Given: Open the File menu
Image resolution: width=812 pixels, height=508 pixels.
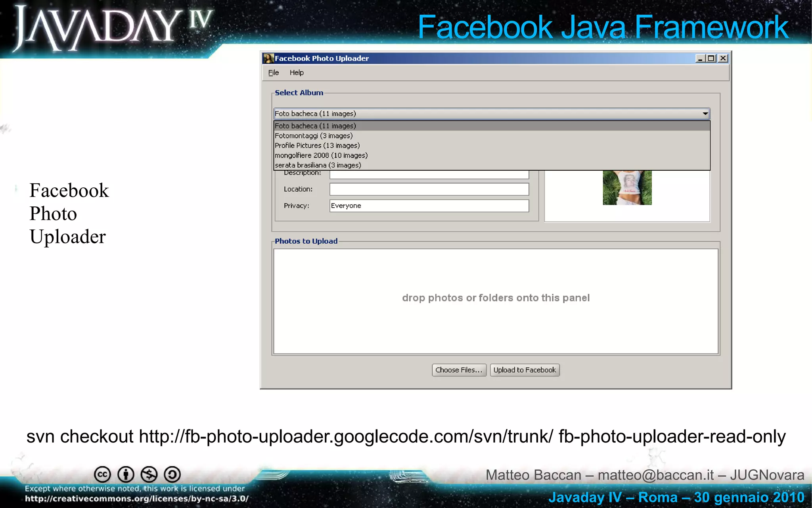Looking at the screenshot, I should 274,73.
